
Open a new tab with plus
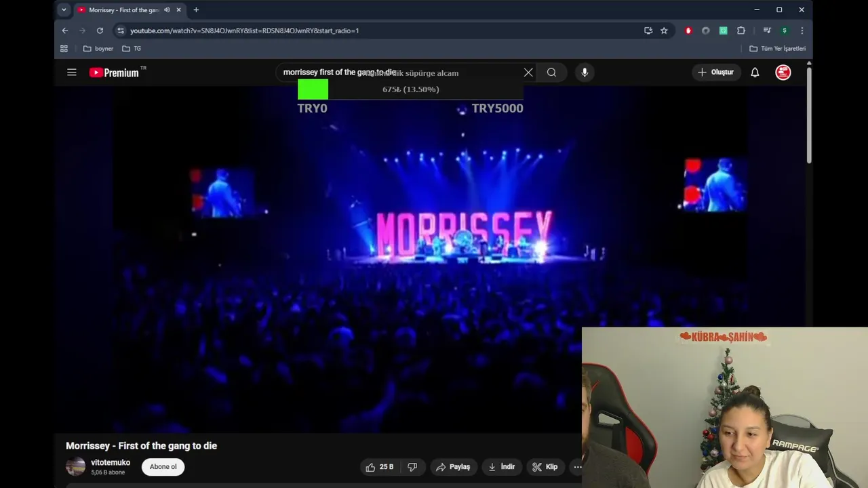click(196, 9)
